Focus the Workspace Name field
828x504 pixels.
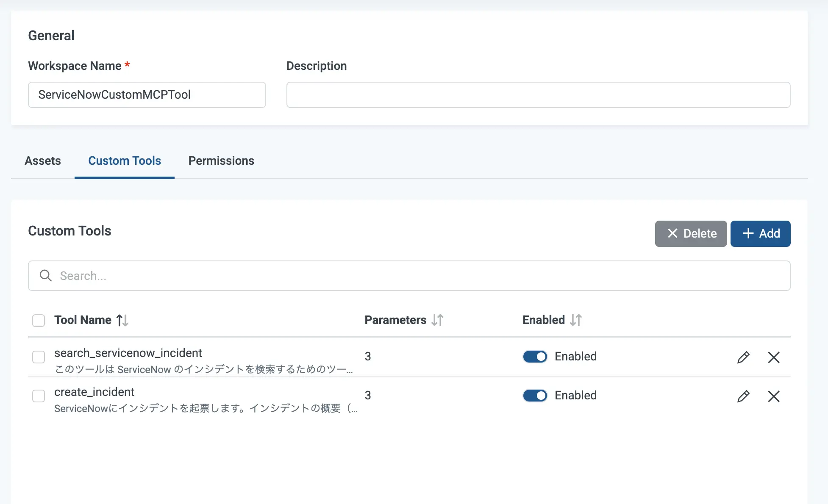point(147,95)
